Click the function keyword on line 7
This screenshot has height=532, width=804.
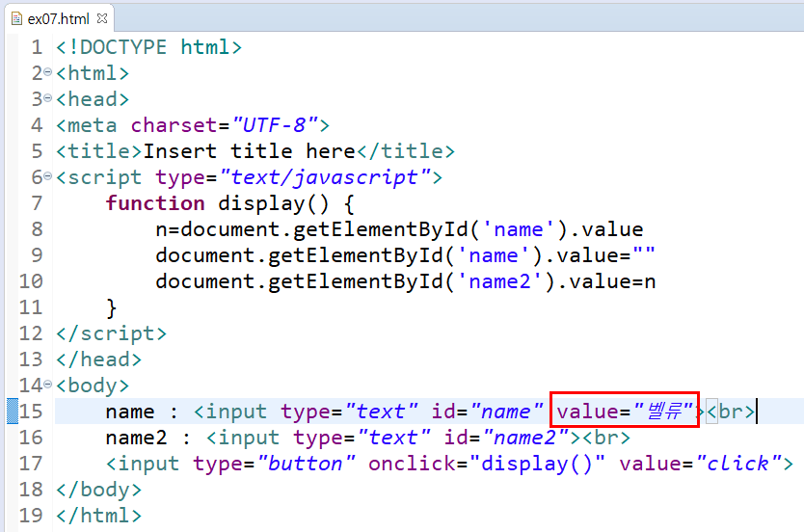click(x=155, y=203)
